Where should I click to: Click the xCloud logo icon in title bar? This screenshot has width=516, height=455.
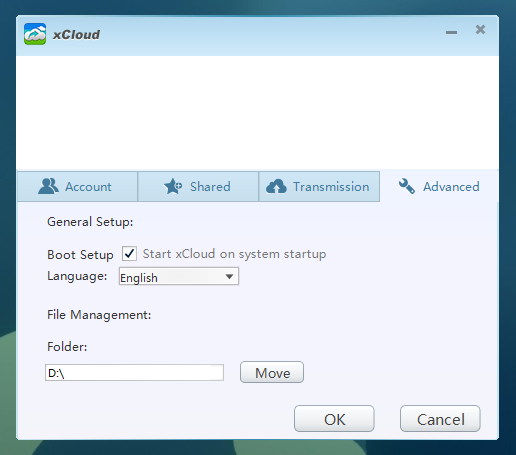pyautogui.click(x=35, y=34)
